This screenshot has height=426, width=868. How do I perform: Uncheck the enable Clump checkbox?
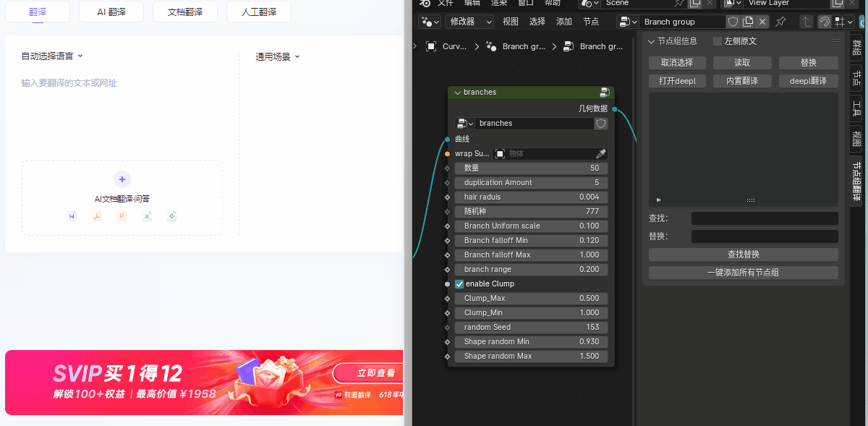click(459, 284)
